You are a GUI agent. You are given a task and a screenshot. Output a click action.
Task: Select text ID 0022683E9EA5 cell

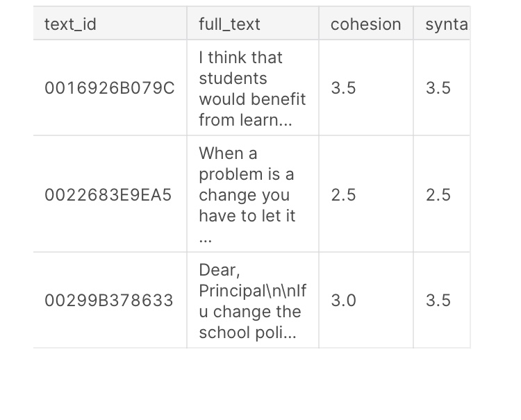click(x=108, y=195)
